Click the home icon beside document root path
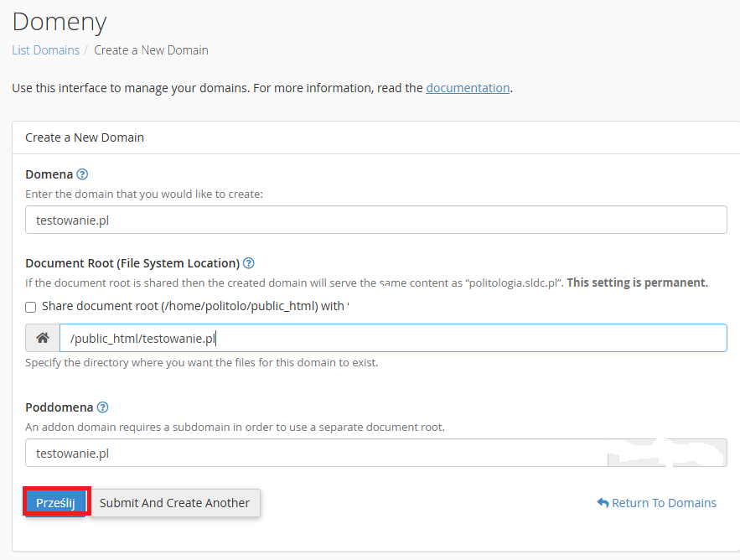740x560 pixels. pos(43,339)
